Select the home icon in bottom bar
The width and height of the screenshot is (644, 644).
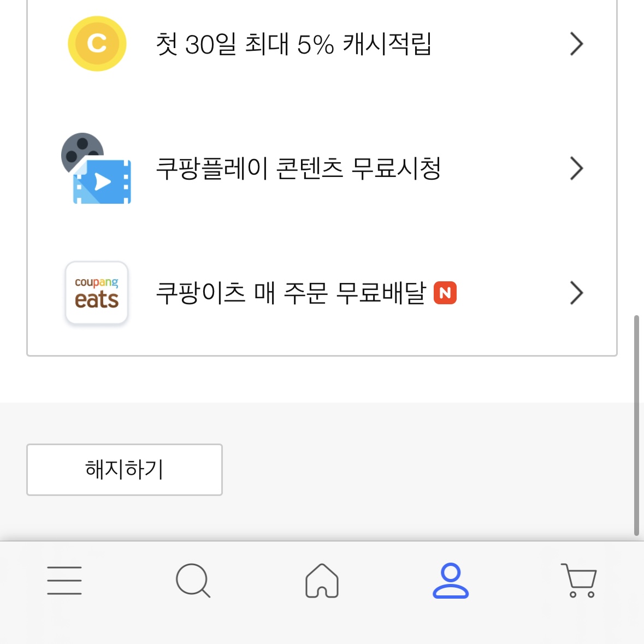[x=322, y=581]
